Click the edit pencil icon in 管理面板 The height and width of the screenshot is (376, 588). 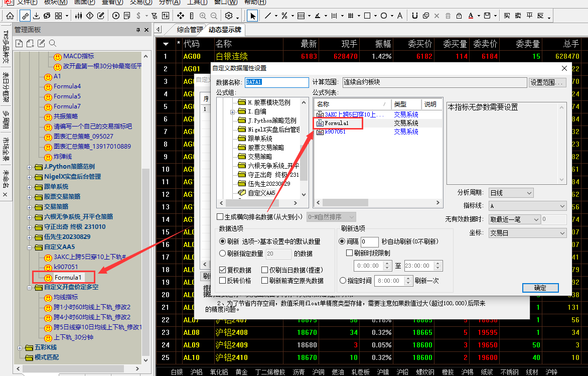[41, 44]
